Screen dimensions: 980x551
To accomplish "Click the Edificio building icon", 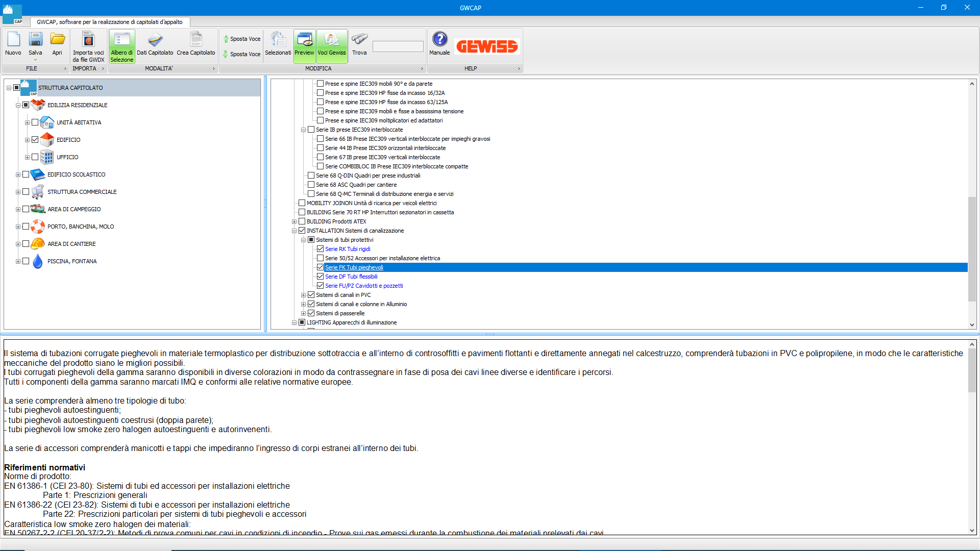I will pos(47,140).
